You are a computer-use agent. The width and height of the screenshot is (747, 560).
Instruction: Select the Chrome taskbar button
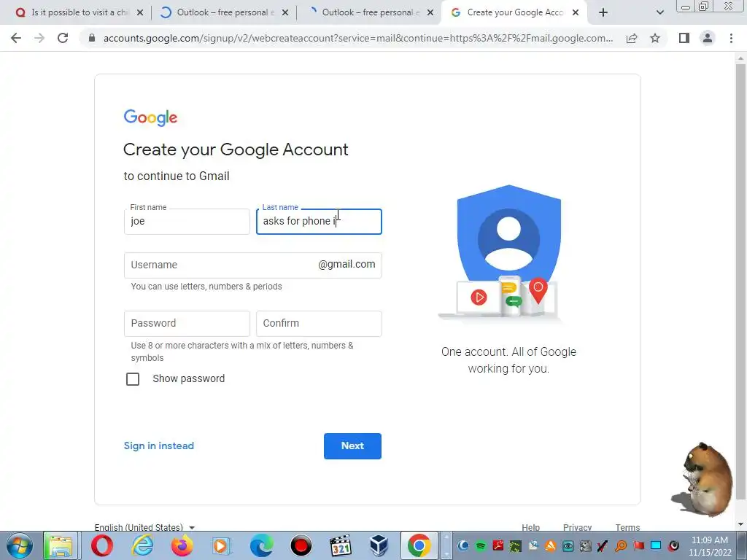pyautogui.click(x=419, y=545)
